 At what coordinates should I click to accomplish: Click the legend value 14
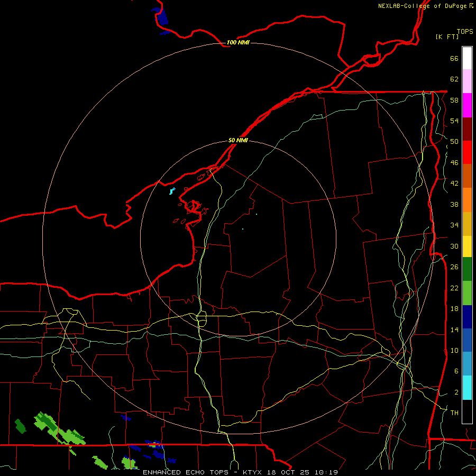454,329
